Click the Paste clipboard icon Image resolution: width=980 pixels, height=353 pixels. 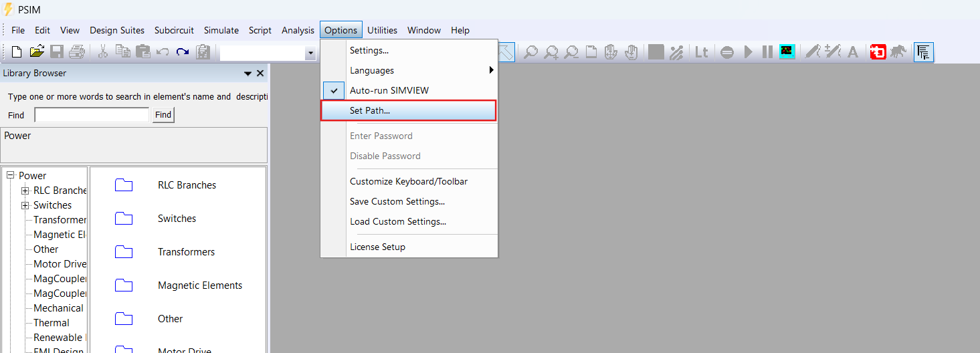142,52
